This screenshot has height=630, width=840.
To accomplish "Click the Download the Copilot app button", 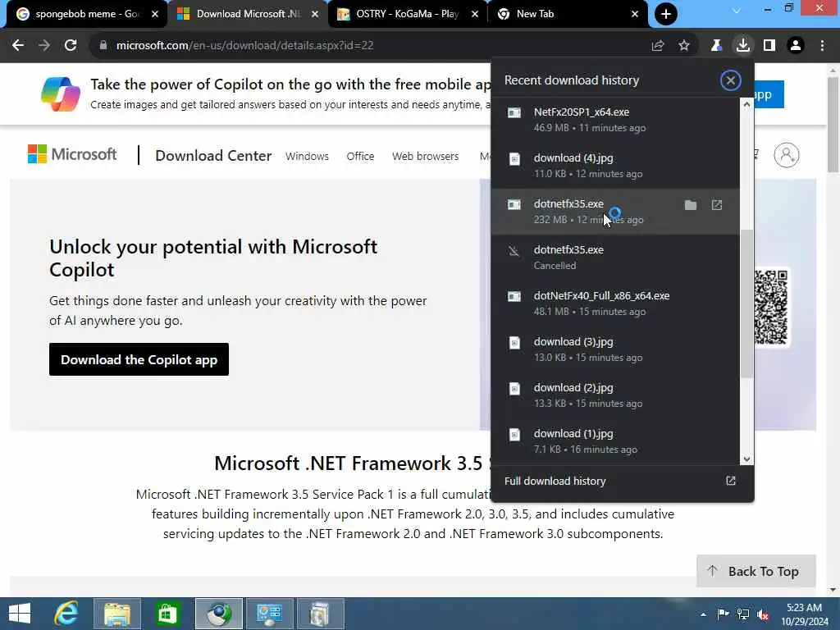I will click(139, 359).
